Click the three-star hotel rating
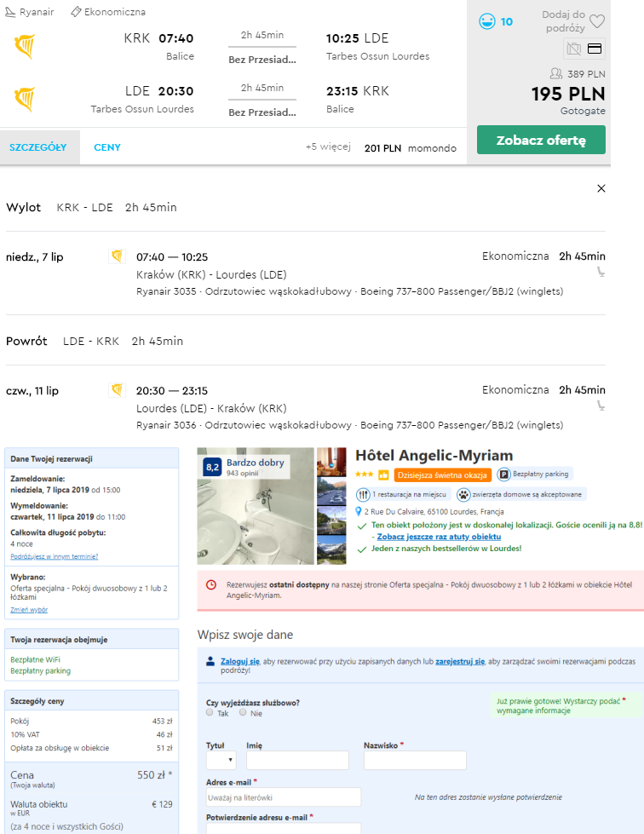 tap(365, 474)
